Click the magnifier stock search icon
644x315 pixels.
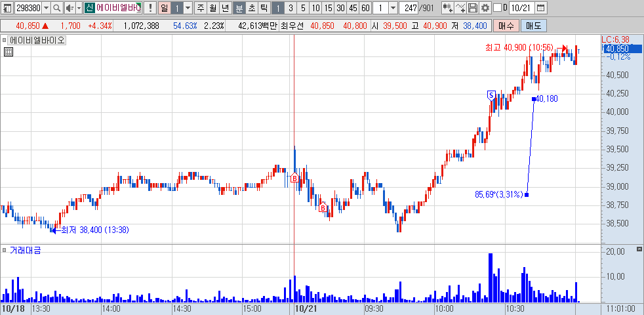56,8
